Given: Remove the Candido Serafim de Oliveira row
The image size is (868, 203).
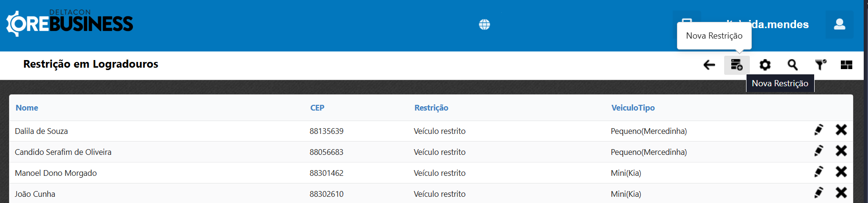Looking at the screenshot, I should click(841, 151).
